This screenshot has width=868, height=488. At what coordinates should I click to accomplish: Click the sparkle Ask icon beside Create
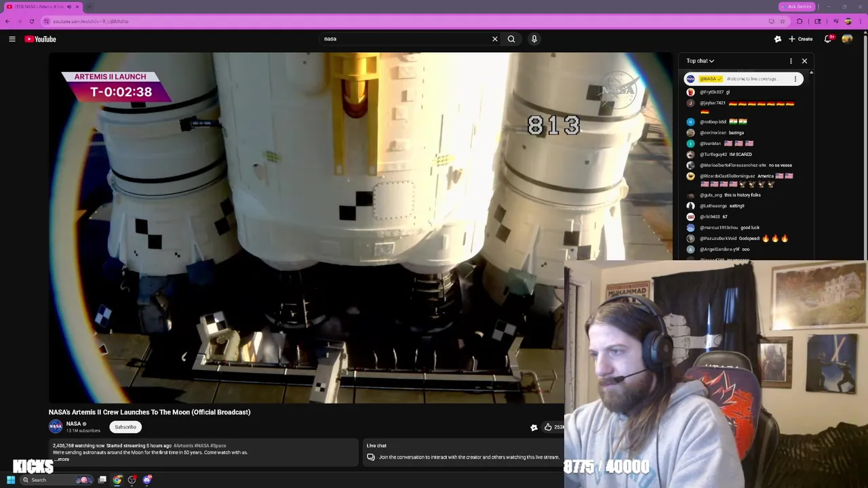pos(778,39)
